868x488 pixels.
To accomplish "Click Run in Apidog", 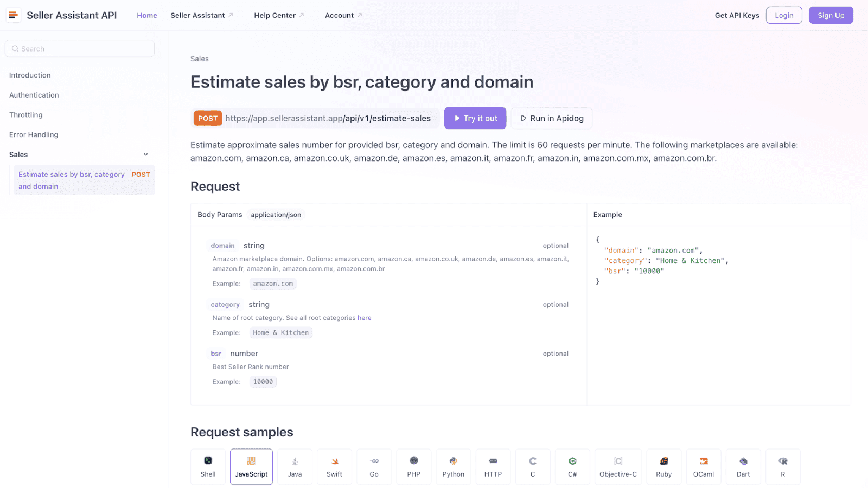I will pyautogui.click(x=551, y=118).
